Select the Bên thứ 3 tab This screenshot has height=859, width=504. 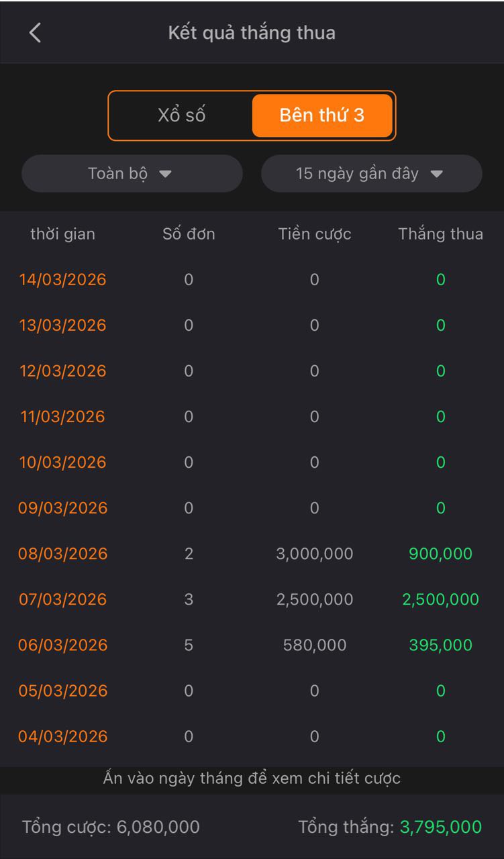(322, 115)
